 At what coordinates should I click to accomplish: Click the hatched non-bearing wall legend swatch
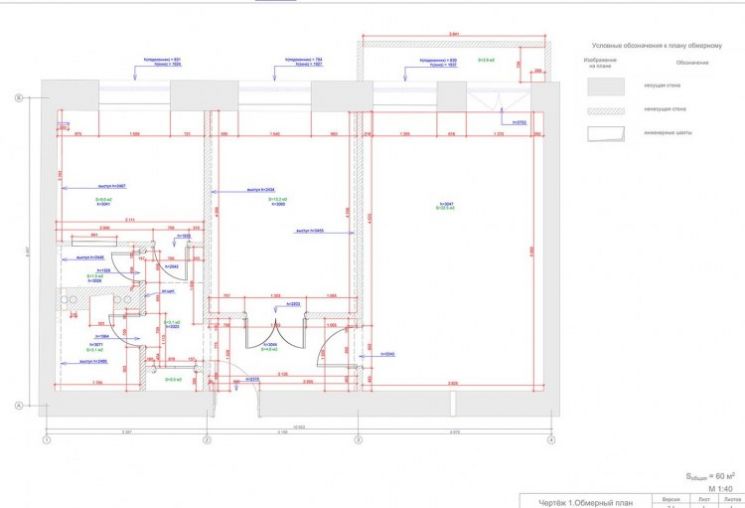tap(606, 111)
